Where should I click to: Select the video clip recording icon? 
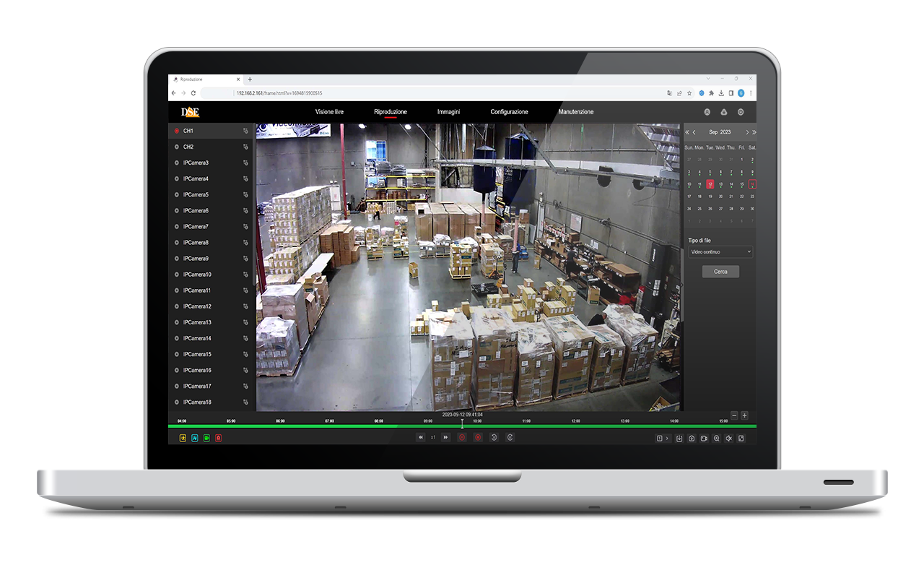[704, 437]
